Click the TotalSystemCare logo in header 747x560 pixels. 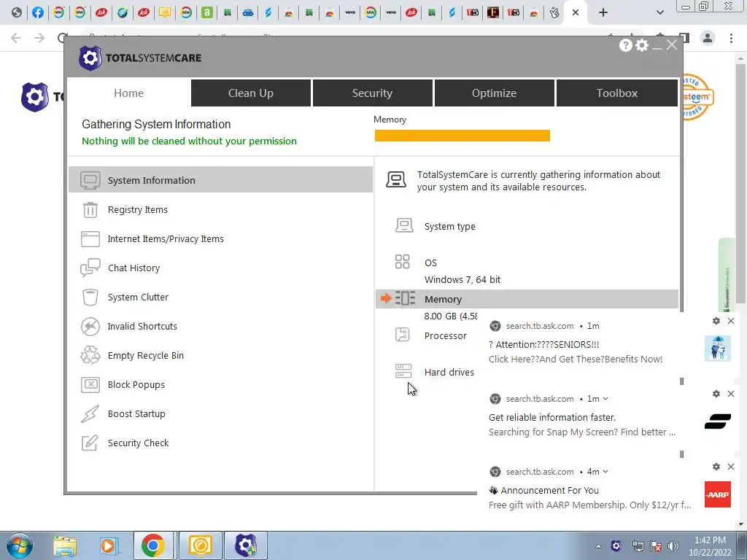140,58
